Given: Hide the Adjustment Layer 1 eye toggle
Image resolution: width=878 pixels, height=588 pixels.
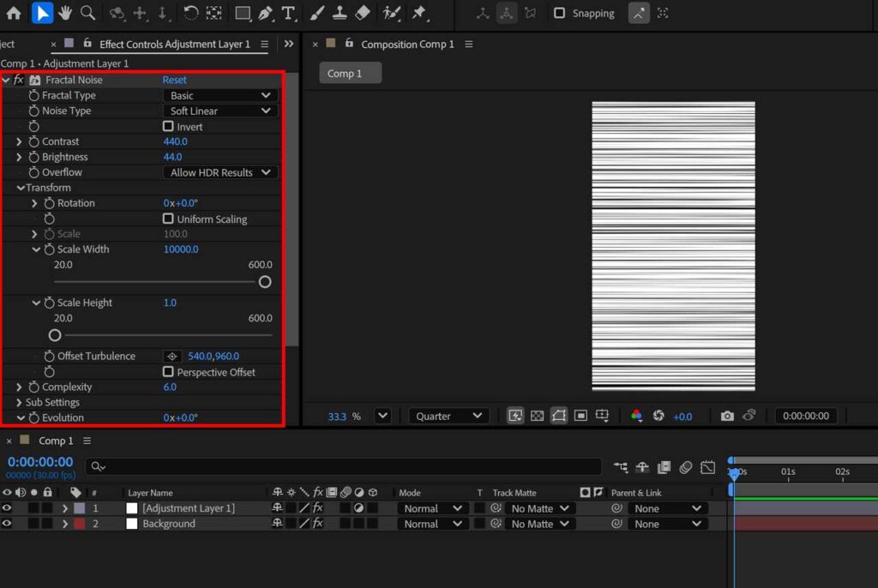Looking at the screenshot, I should pyautogui.click(x=7, y=508).
